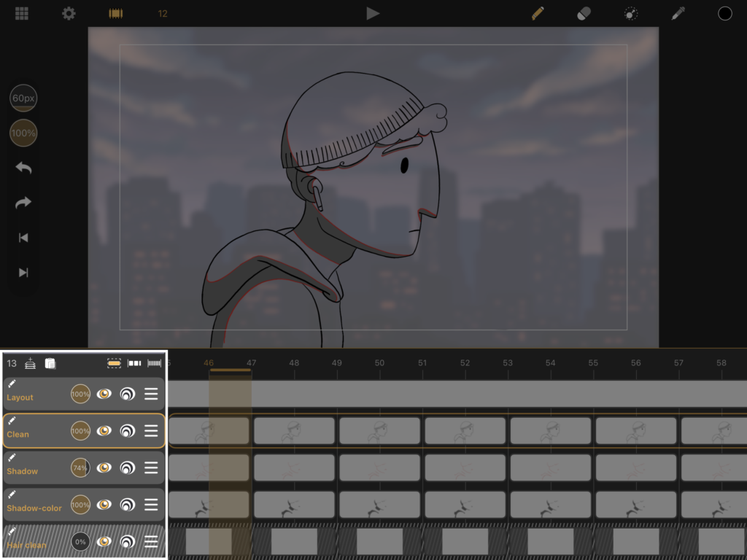Adjust the Shadow-color layer opacity
747x560 pixels.
click(x=80, y=505)
